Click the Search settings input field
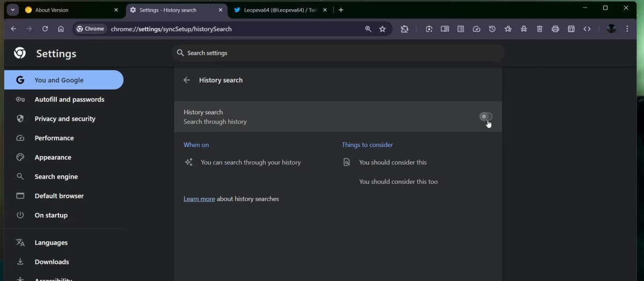 coord(338,53)
